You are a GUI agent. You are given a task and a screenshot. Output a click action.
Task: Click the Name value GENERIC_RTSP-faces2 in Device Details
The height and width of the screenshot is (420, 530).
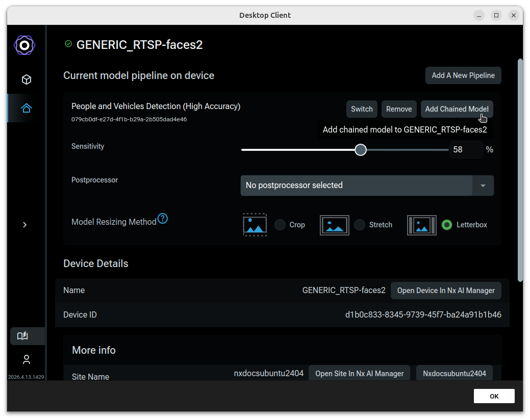[344, 291]
